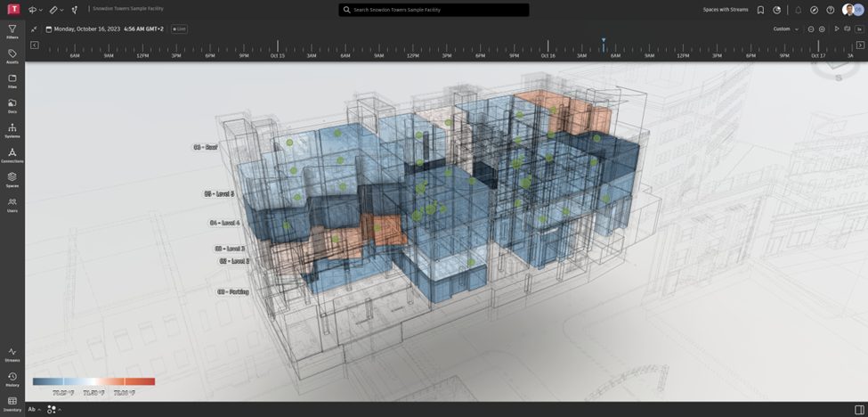This screenshot has height=417, width=868.
Task: Open the user profile avatar
Action: tap(848, 10)
